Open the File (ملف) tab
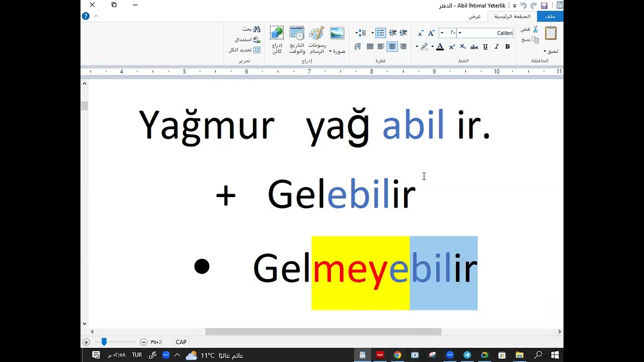 point(550,17)
